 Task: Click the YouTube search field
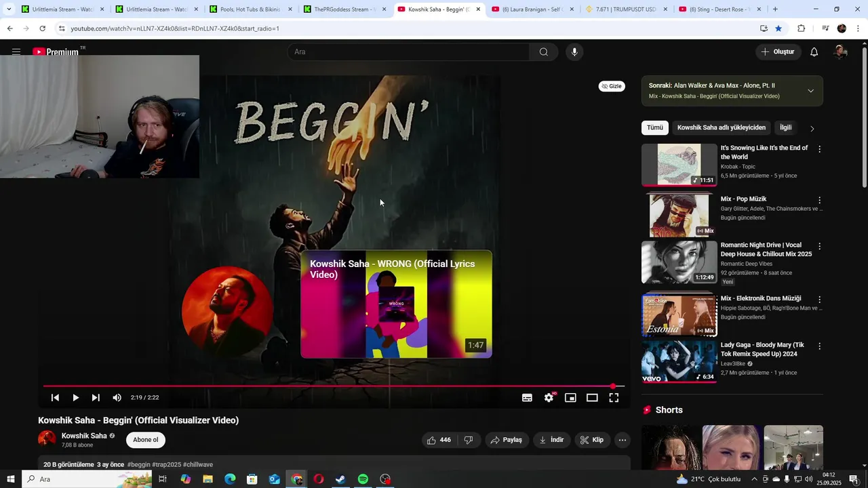click(409, 52)
